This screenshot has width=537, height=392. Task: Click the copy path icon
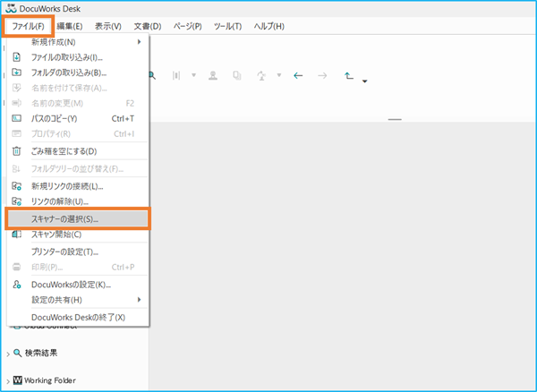tap(16, 118)
